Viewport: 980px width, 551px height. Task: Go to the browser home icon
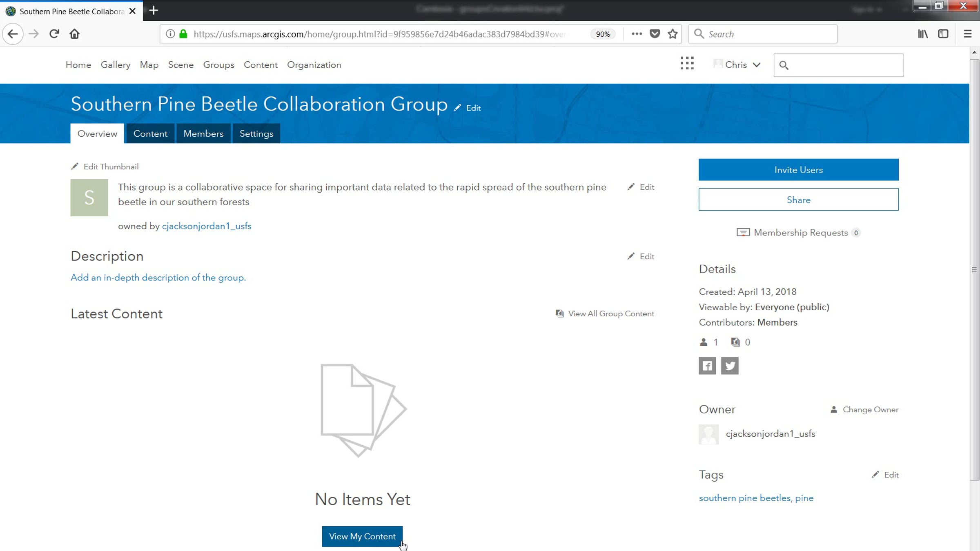[74, 34]
